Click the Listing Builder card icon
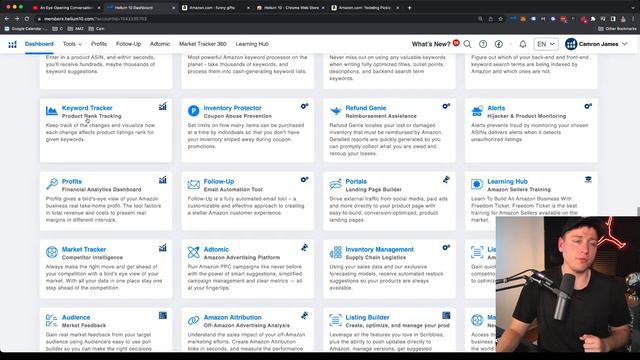 (x=336, y=320)
